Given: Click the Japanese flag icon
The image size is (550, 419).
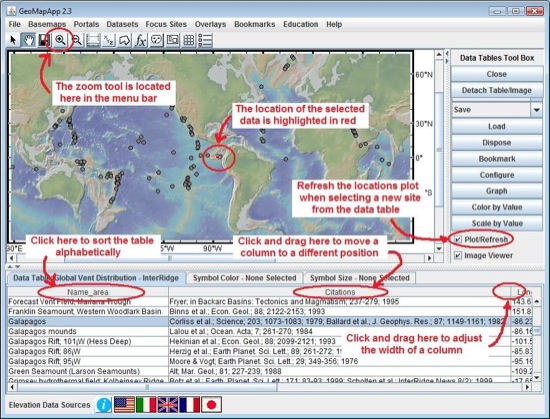Looking at the screenshot, I should 212,405.
